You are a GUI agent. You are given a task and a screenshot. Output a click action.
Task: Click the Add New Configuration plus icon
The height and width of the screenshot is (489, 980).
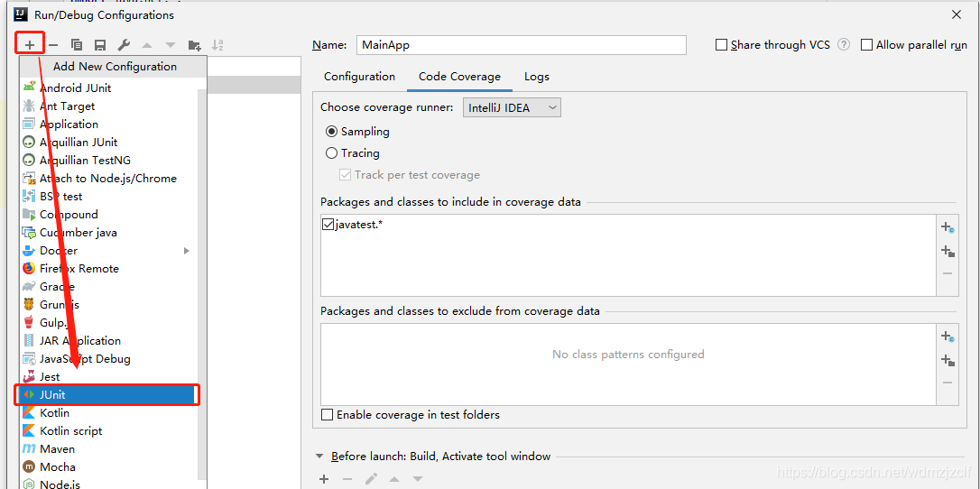(30, 45)
